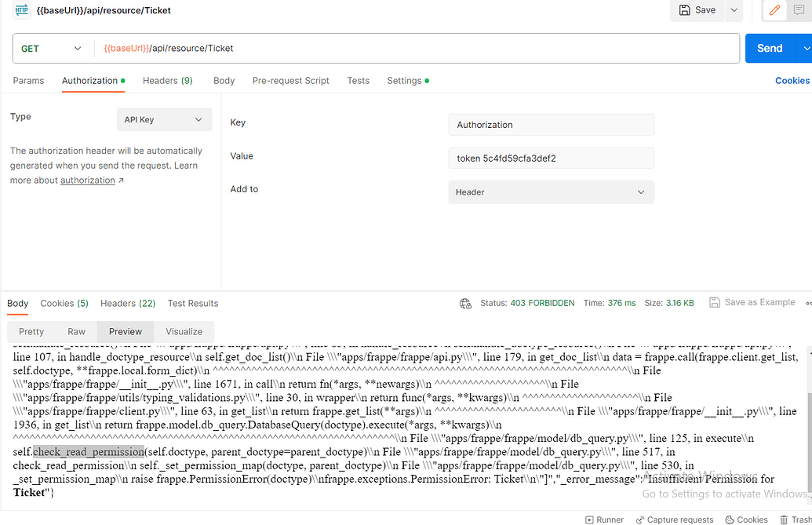The width and height of the screenshot is (812, 525).
Task: Open the Add to Header dropdown
Action: click(551, 191)
